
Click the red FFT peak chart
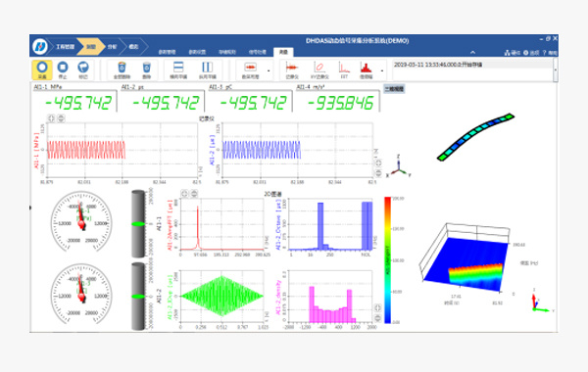click(222, 224)
